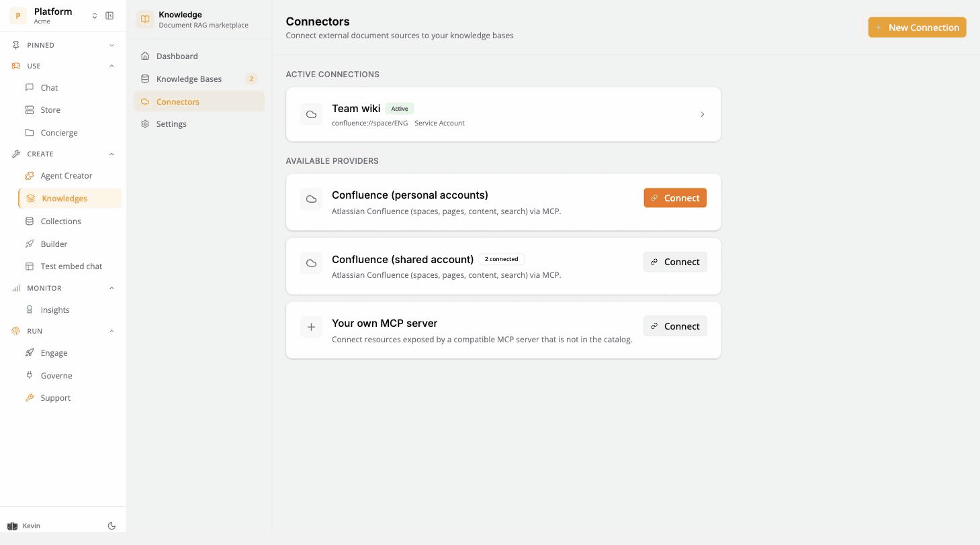Click the Kevin user avatar
Viewport: 980px width, 545px height.
coord(12,526)
